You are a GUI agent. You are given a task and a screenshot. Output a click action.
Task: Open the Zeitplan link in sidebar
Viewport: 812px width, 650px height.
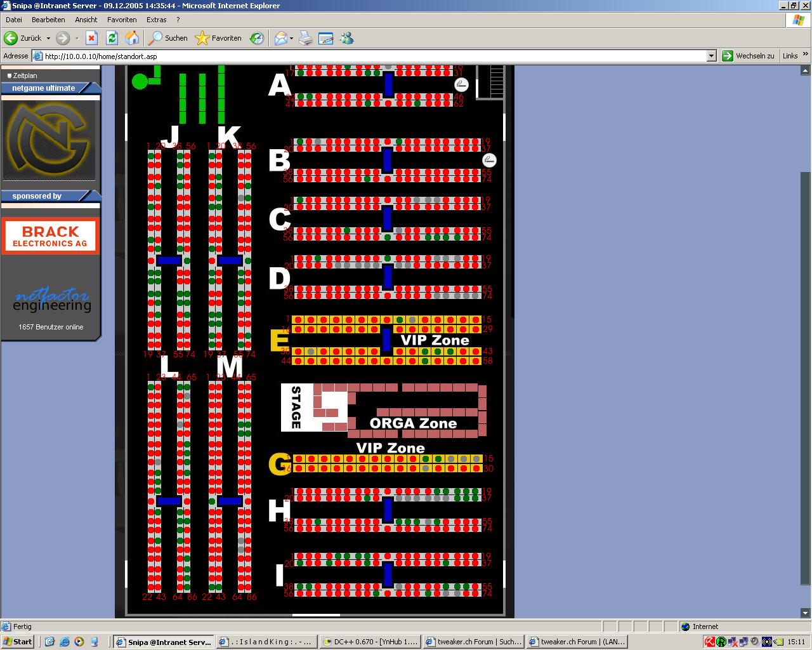[x=25, y=76]
